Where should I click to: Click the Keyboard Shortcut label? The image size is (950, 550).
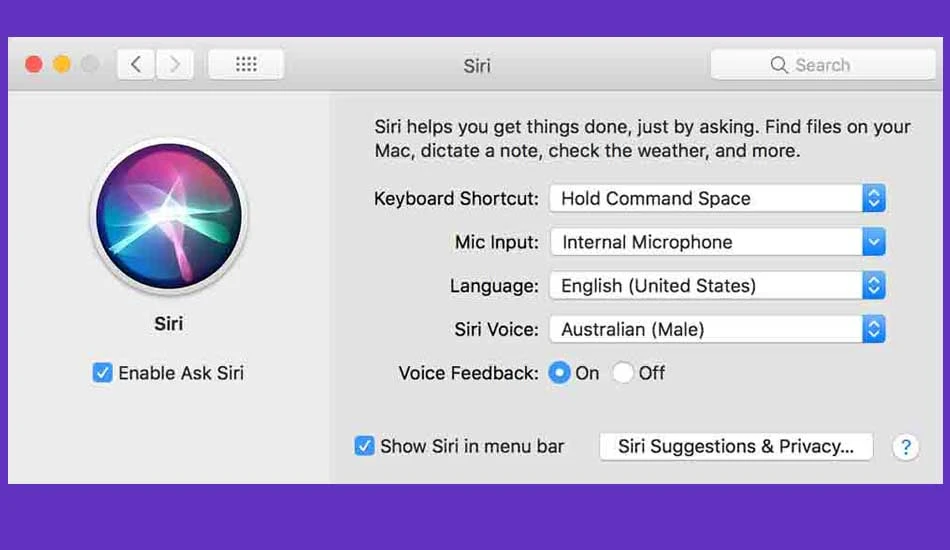click(456, 199)
